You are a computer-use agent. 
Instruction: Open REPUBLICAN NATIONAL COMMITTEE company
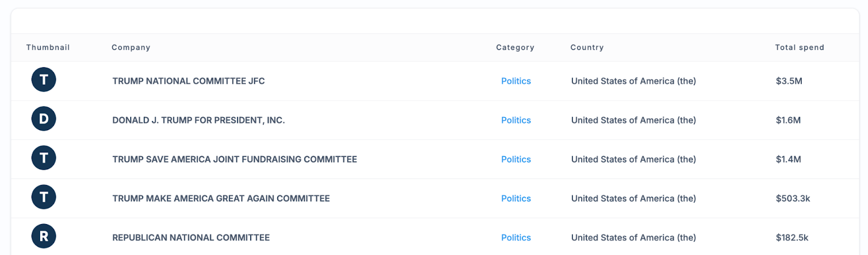(x=191, y=237)
